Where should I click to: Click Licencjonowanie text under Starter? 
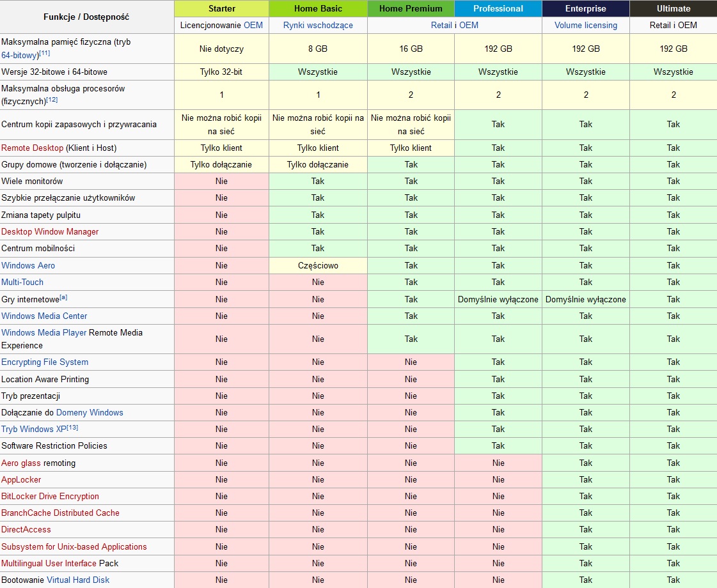pyautogui.click(x=211, y=25)
